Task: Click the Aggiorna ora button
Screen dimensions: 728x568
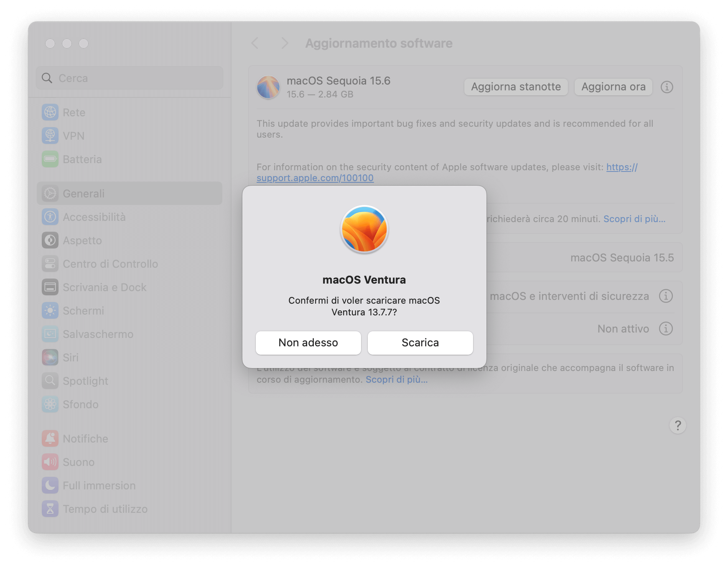Action: coord(613,87)
